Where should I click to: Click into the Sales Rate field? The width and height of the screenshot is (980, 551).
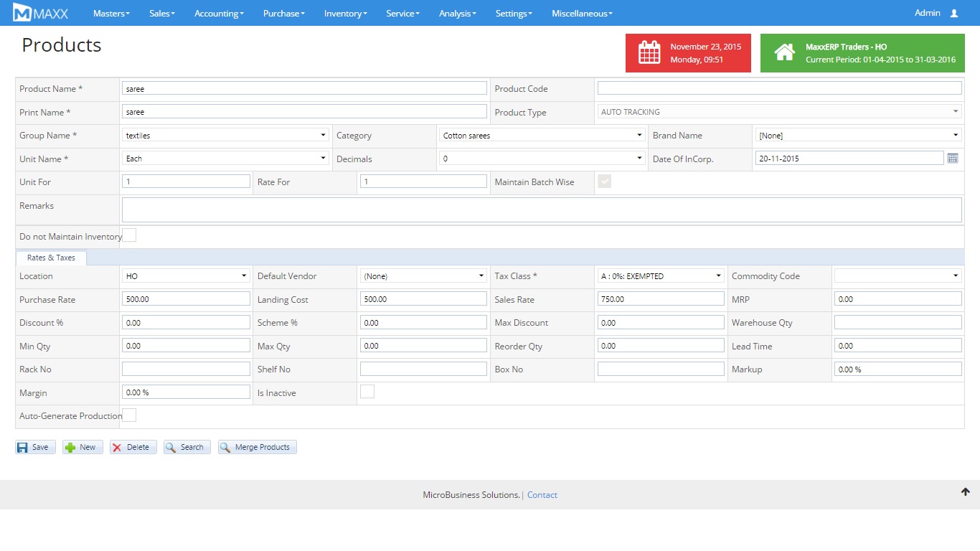[660, 299]
